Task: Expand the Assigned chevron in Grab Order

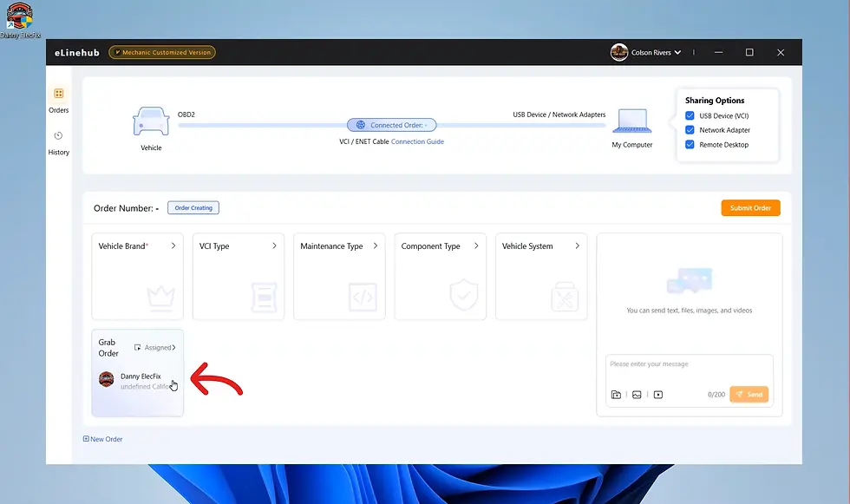Action: 173,347
